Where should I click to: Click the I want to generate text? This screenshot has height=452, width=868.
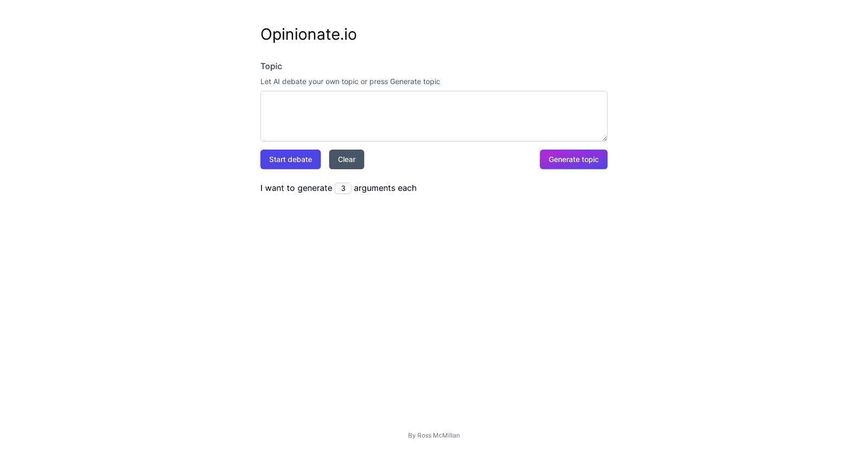296,188
